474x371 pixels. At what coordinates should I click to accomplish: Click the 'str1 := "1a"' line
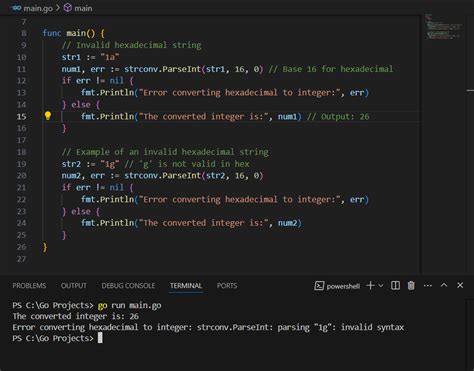pos(90,57)
